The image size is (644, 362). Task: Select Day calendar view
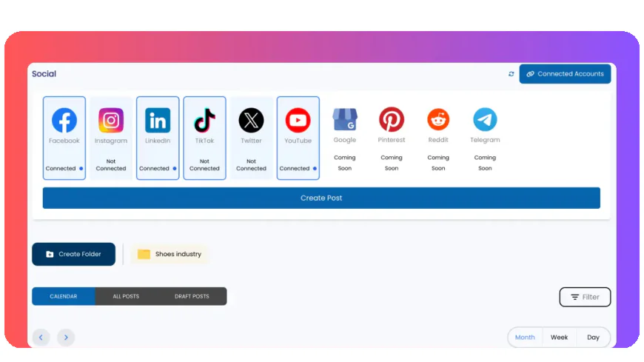[x=593, y=338]
